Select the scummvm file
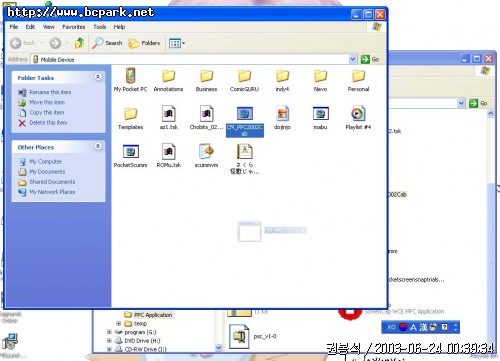Screen dimensions: 500x361 tap(206, 156)
